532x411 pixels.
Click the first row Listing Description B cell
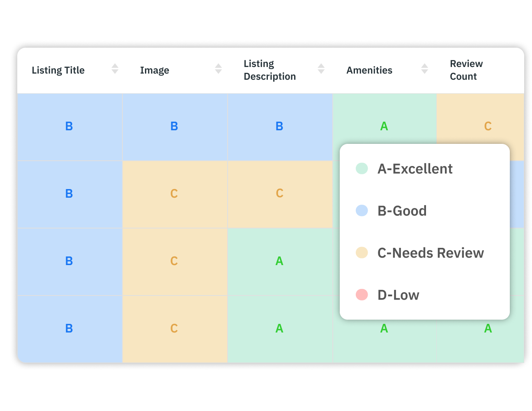click(x=280, y=127)
